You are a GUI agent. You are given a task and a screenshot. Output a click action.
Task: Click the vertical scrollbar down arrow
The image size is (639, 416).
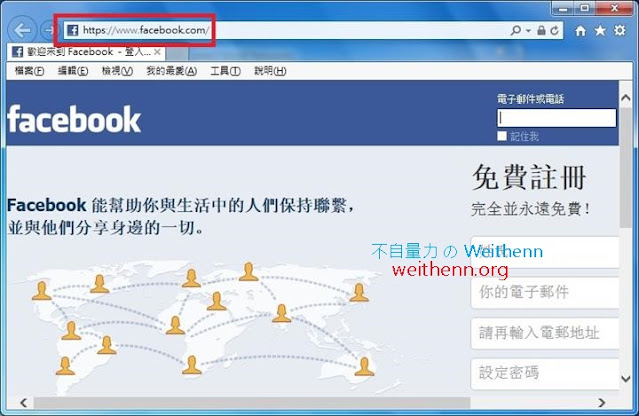626,379
